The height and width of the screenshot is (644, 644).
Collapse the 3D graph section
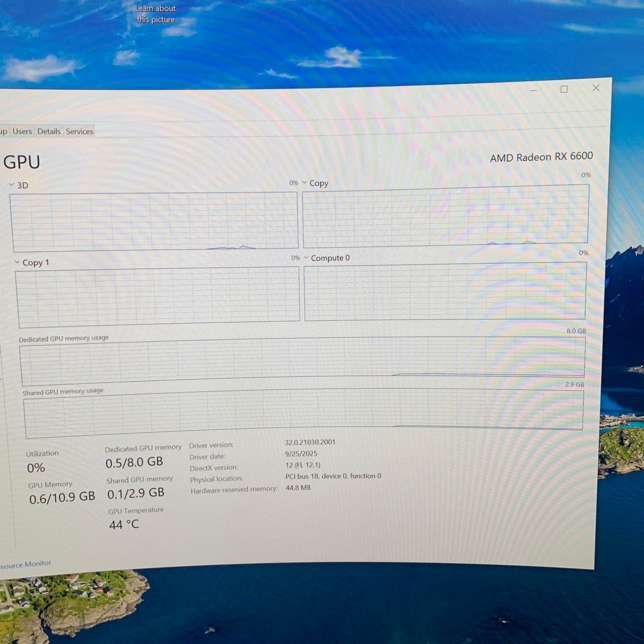click(x=11, y=185)
